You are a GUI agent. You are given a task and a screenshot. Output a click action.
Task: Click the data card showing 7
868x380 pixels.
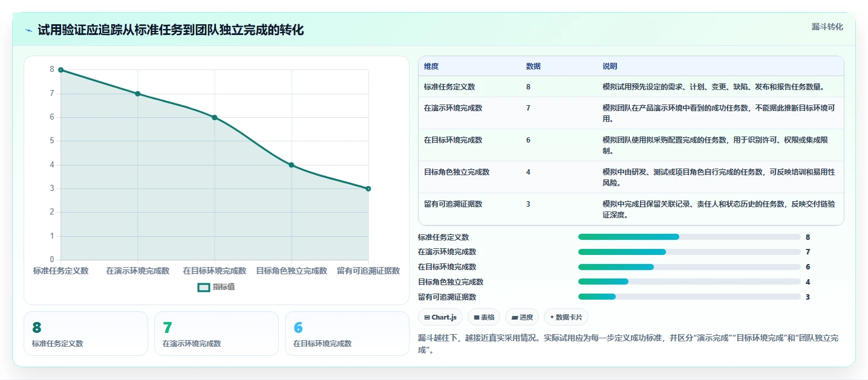[x=217, y=333]
